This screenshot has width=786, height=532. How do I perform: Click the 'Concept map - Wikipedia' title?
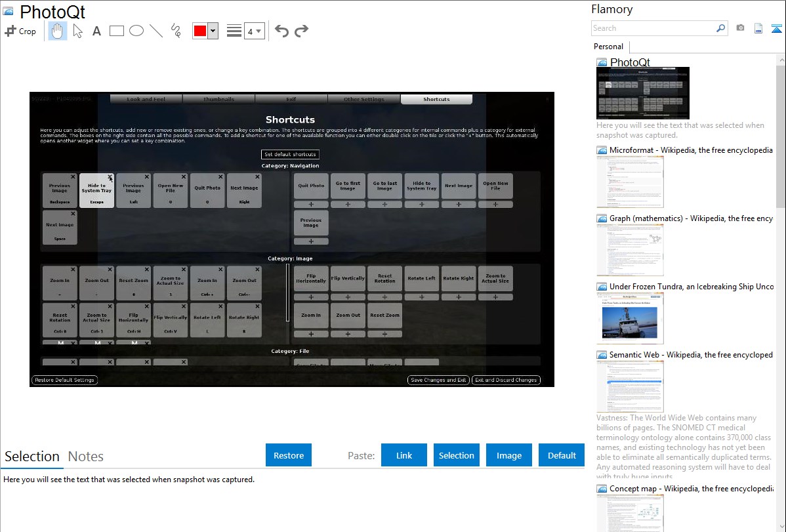pos(691,488)
